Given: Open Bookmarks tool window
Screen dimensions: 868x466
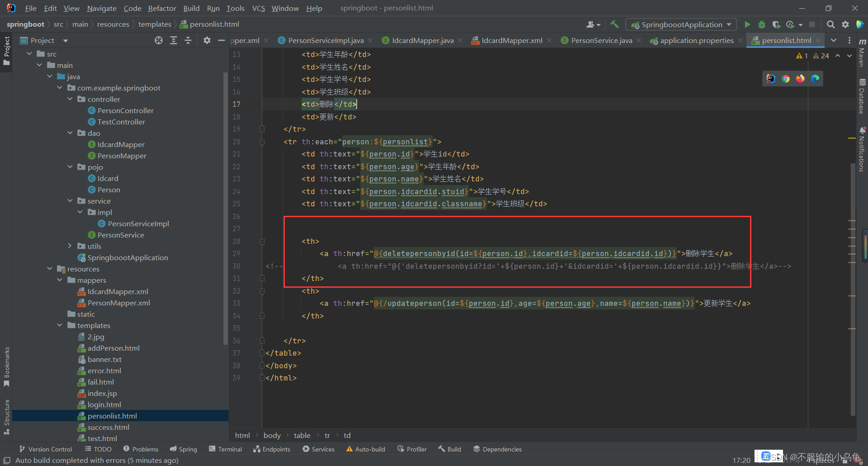Looking at the screenshot, I should [x=6, y=366].
